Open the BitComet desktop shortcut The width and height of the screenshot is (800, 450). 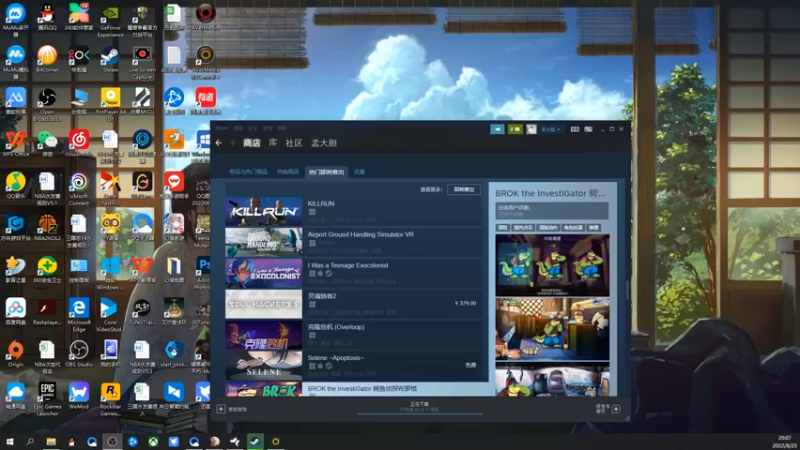coord(47,59)
